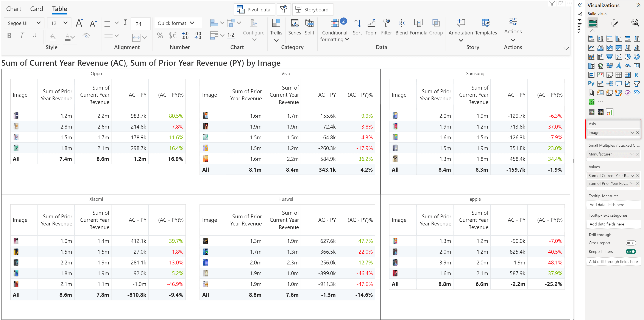Open the column width dropdown arrow
Viewport: 644px width, 320px height.
click(145, 37)
